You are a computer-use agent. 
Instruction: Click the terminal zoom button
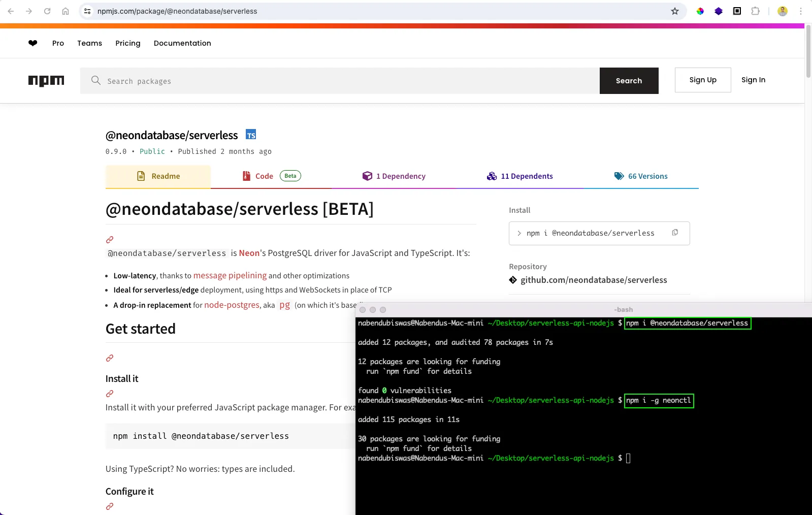(x=383, y=310)
